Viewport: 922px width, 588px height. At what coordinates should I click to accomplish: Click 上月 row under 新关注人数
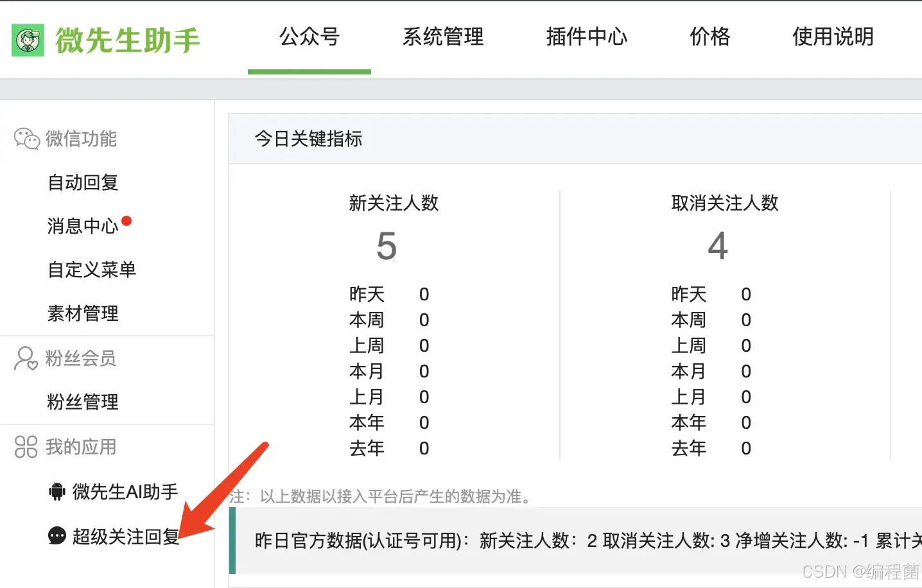point(389,397)
